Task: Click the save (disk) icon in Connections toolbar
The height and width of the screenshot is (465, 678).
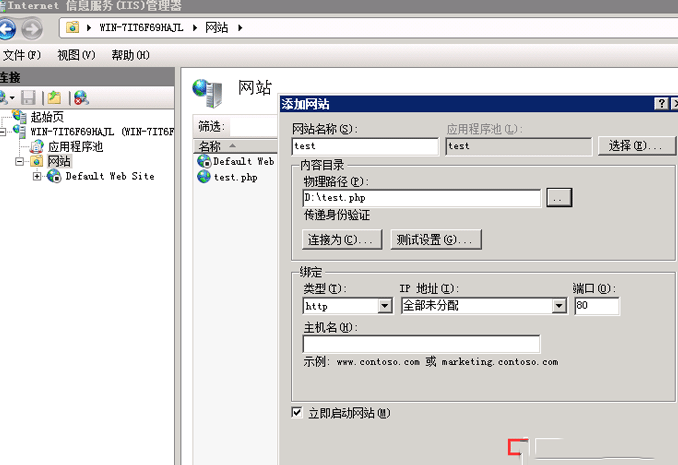Action: point(29,98)
